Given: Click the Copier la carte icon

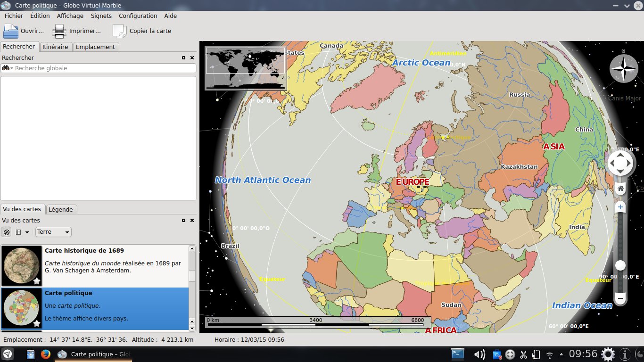Looking at the screenshot, I should coord(120,31).
